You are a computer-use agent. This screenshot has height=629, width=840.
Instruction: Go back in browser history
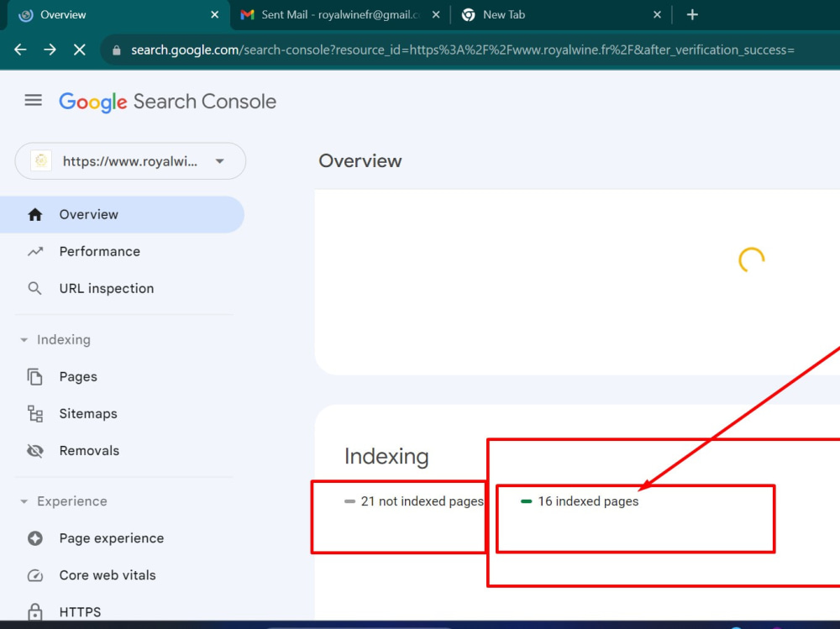click(x=20, y=50)
